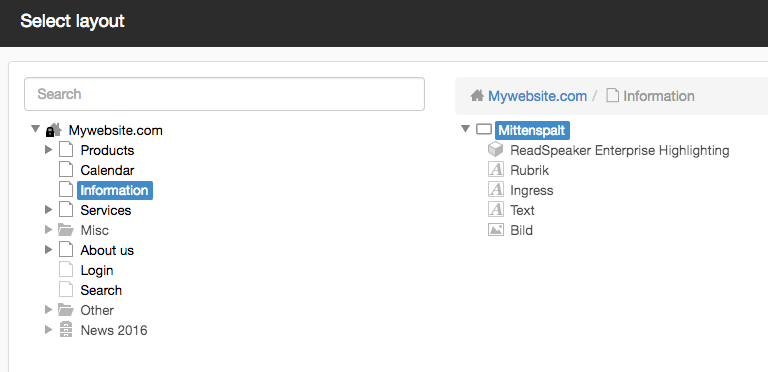768x372 pixels.
Task: Select the Text module label
Action: tap(522, 210)
